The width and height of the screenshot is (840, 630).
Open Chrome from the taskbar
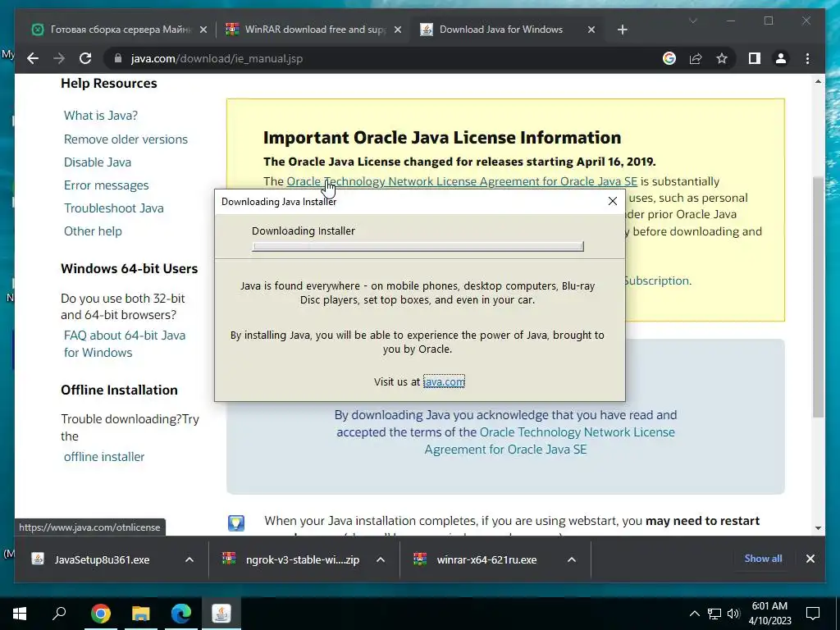coord(100,614)
